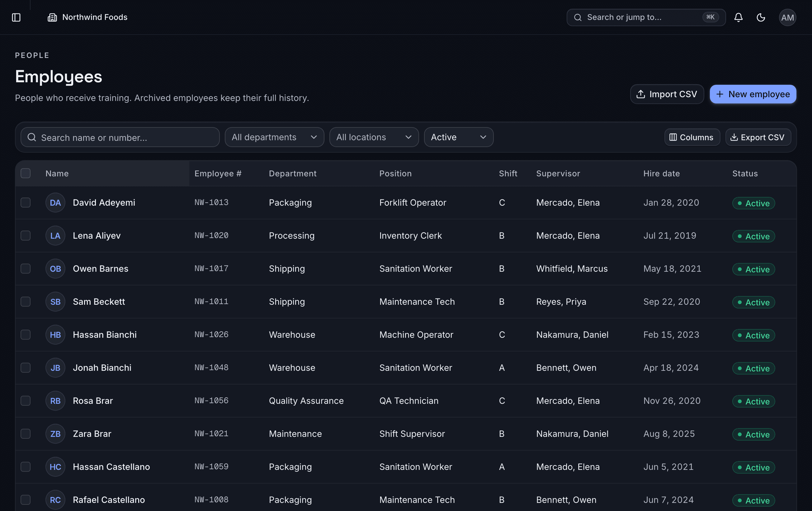Click the JB avatar of Jonah Bianchi
Image resolution: width=812 pixels, height=511 pixels.
point(55,368)
